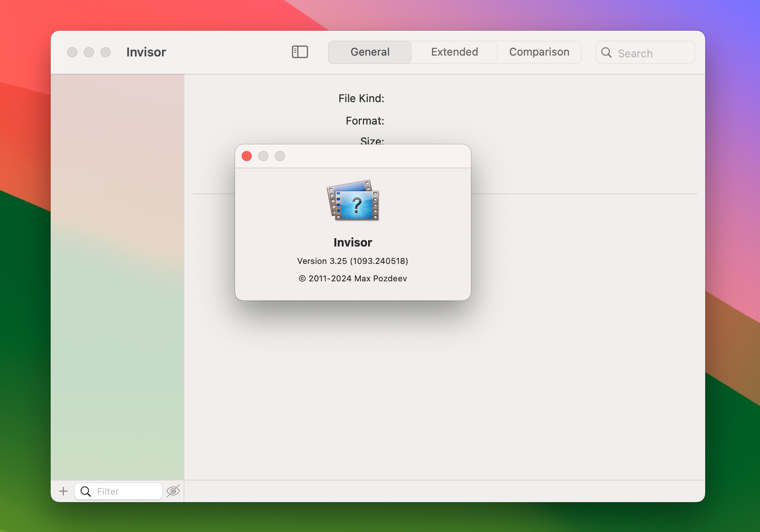Click the File Kind: label

361,98
